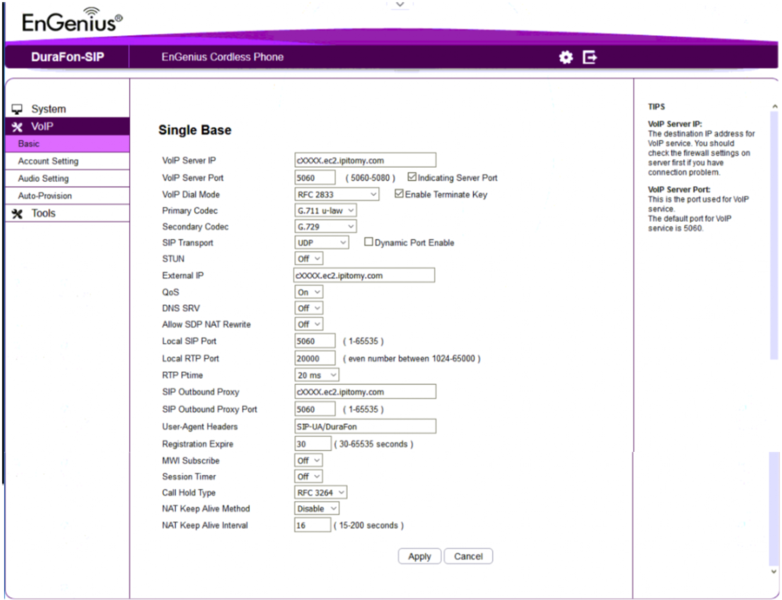Click the settings gear icon in header

point(566,58)
